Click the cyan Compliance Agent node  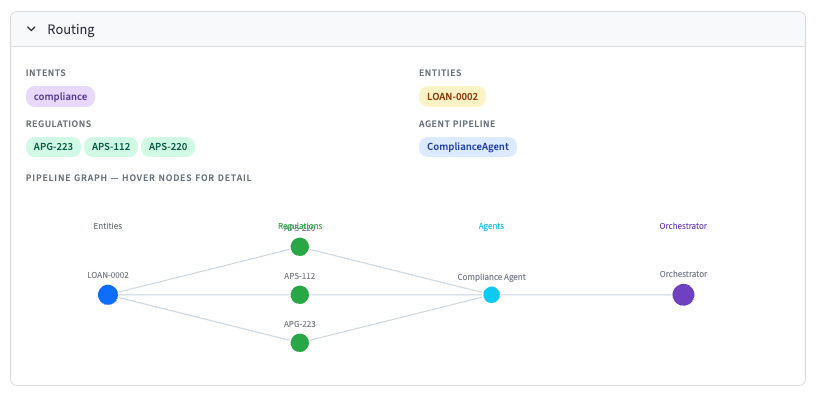click(492, 295)
